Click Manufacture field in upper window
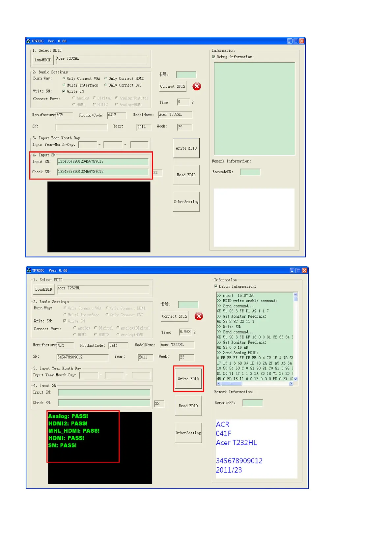Screen dimensions: 392x555 pos(64,115)
